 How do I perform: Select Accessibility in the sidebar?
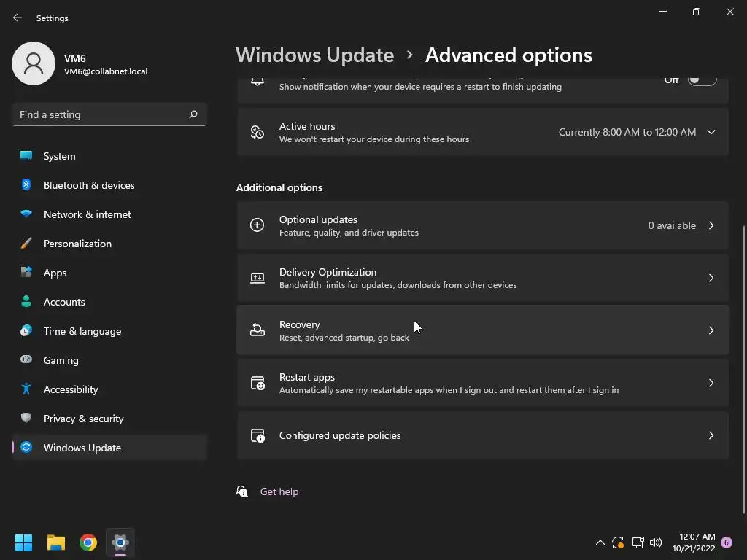click(109, 389)
